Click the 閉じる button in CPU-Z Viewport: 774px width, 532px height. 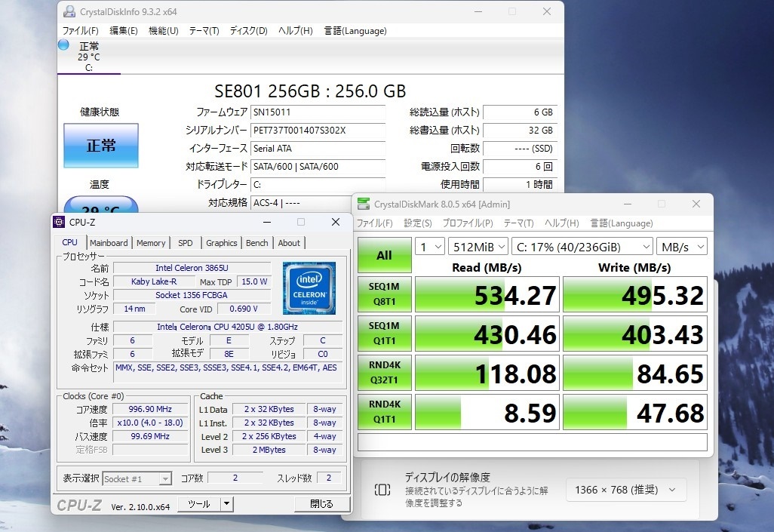click(x=322, y=504)
